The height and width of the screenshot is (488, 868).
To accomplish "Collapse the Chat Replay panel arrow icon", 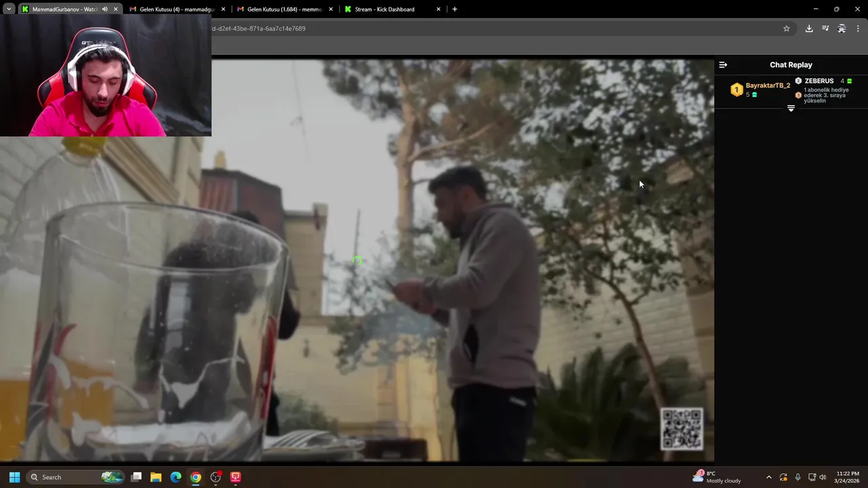I will pyautogui.click(x=723, y=65).
